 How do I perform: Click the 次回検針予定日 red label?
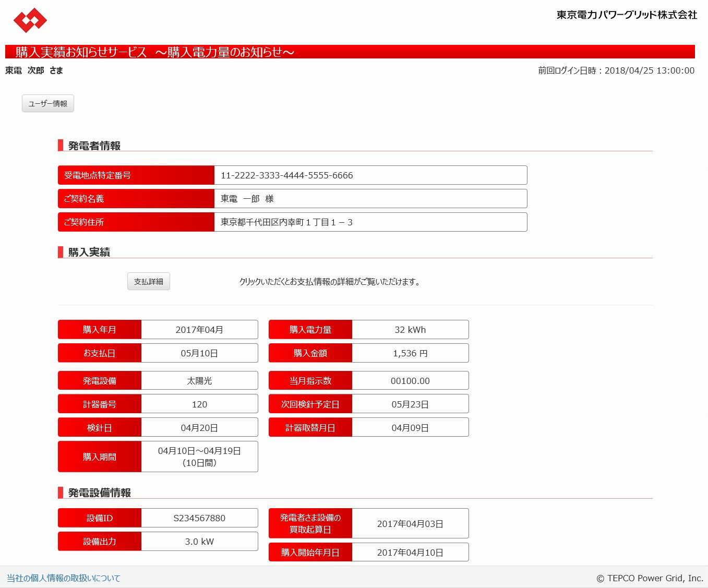tap(310, 404)
